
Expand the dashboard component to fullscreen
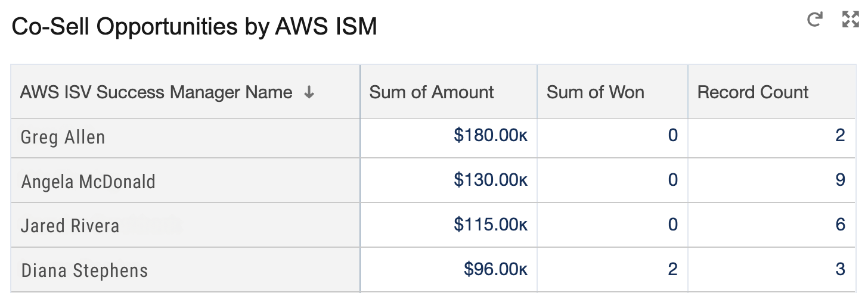coord(850,20)
